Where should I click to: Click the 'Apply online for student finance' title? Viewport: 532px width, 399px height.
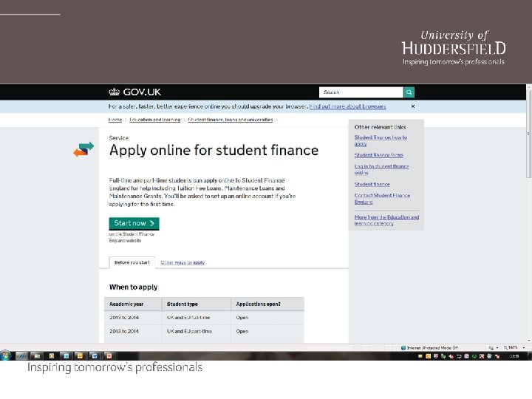point(214,150)
